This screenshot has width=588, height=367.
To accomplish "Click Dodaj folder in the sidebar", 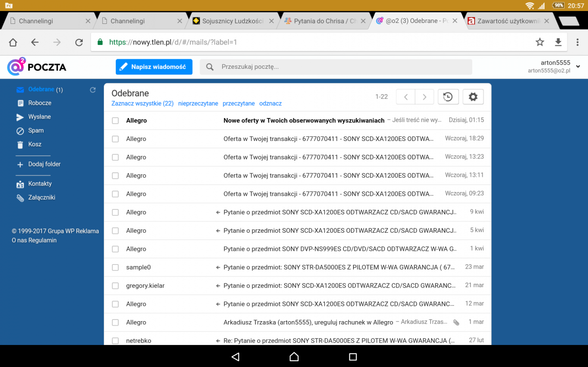I will click(44, 164).
